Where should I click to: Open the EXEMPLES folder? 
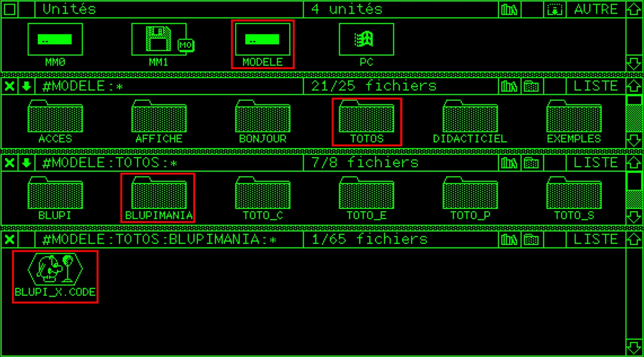coord(574,122)
